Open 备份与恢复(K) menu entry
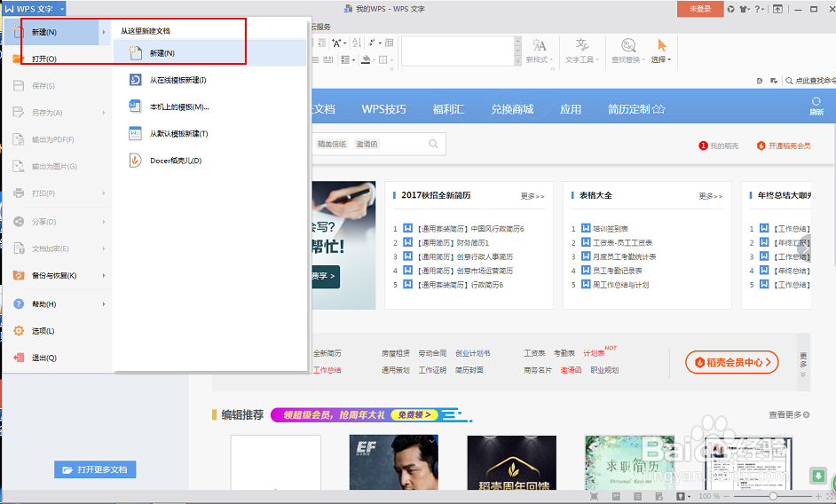The image size is (836, 504). pos(57,276)
